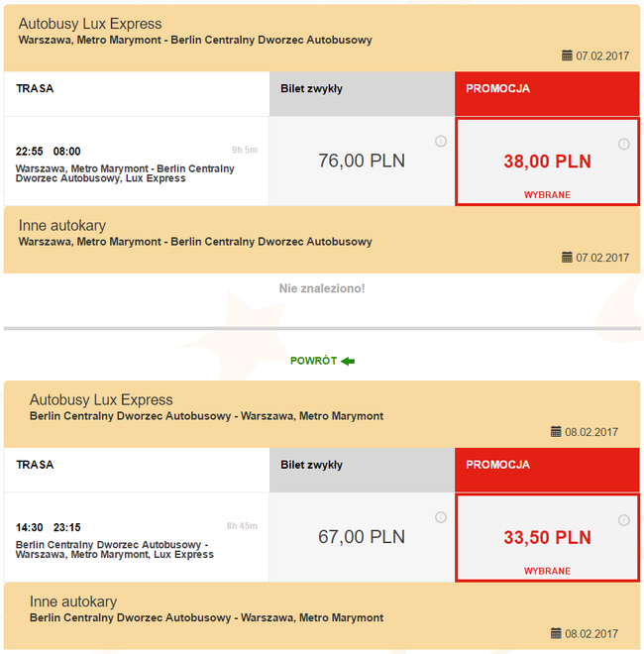Image resolution: width=644 pixels, height=654 pixels.
Task: Open info icon for the 67,00 PLN ticket
Action: coord(441,517)
